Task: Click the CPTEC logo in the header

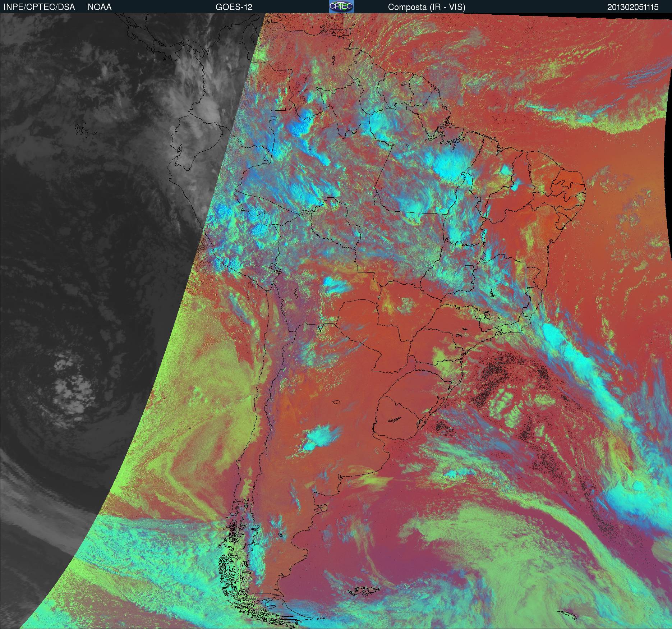Action: (341, 6)
